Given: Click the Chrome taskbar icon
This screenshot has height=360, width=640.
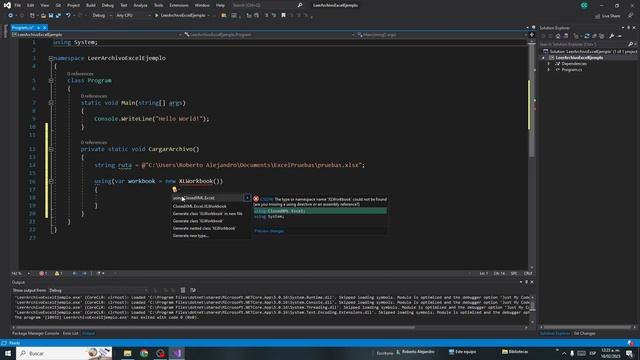Looking at the screenshot, I should click(x=144, y=353).
